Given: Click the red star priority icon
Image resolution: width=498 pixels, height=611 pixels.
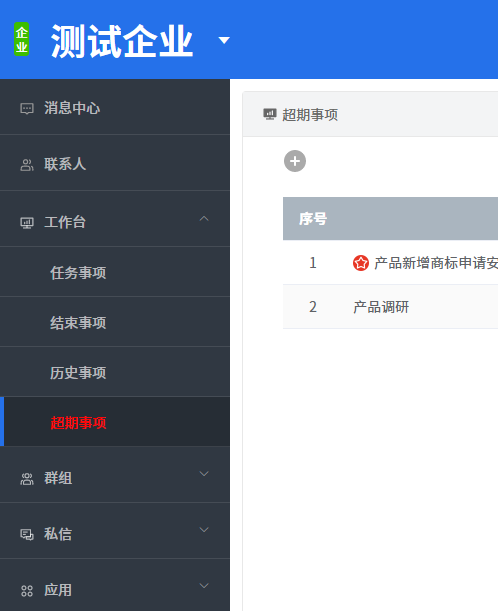Looking at the screenshot, I should 361,263.
